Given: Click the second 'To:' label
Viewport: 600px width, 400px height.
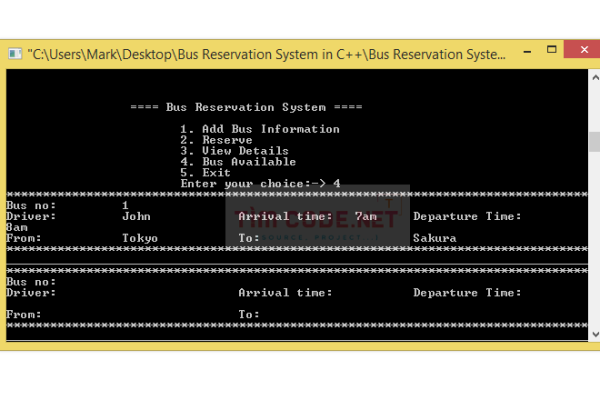Looking at the screenshot, I should (x=249, y=315).
